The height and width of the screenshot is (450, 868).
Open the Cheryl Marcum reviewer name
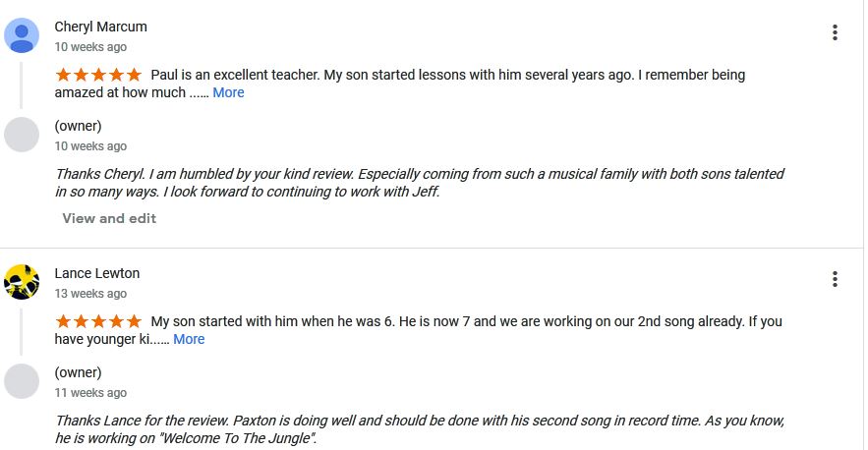point(100,27)
